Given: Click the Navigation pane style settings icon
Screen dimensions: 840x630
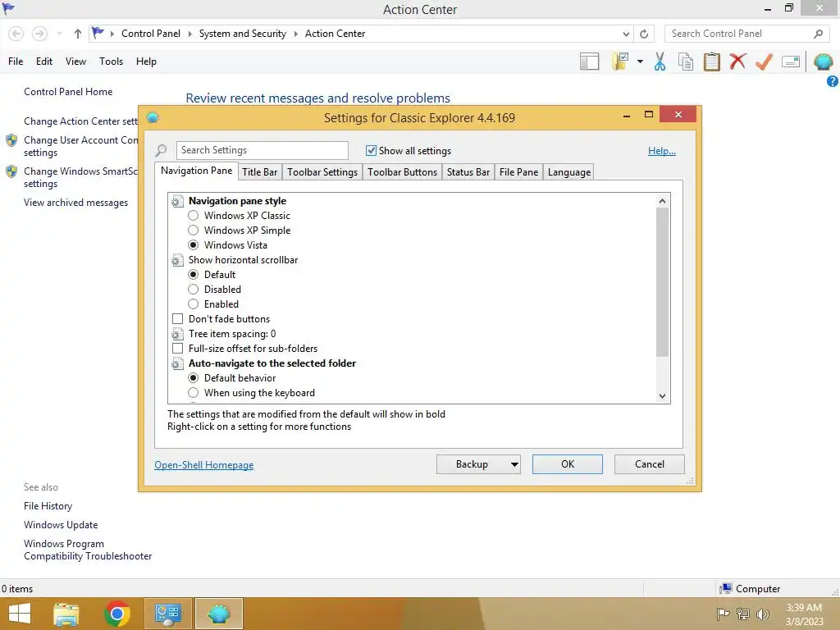Looking at the screenshot, I should 177,202.
